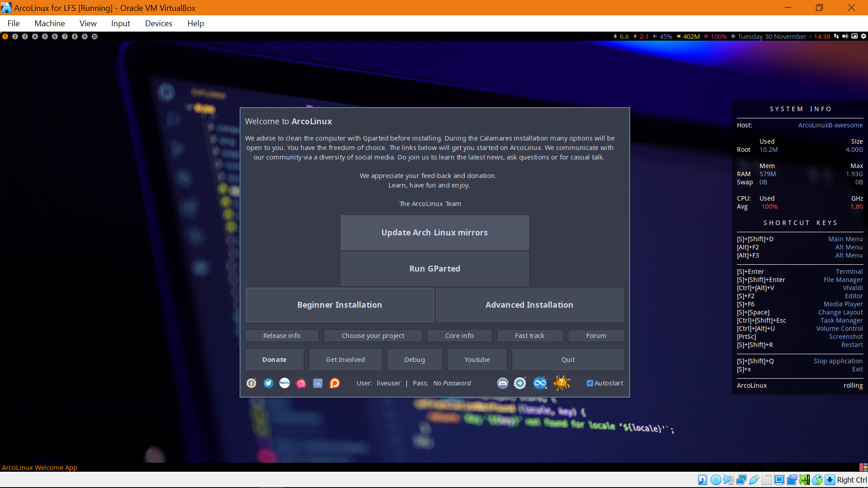Open the Telegram icon
The height and width of the screenshot is (488, 868).
coord(520,383)
